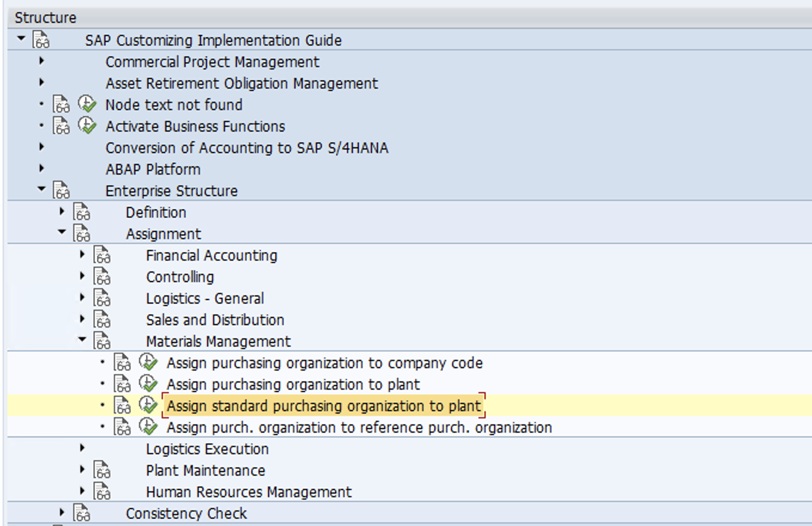Open documentation icon for Financial Accounting
Screen dimensions: 812x526
(102, 255)
